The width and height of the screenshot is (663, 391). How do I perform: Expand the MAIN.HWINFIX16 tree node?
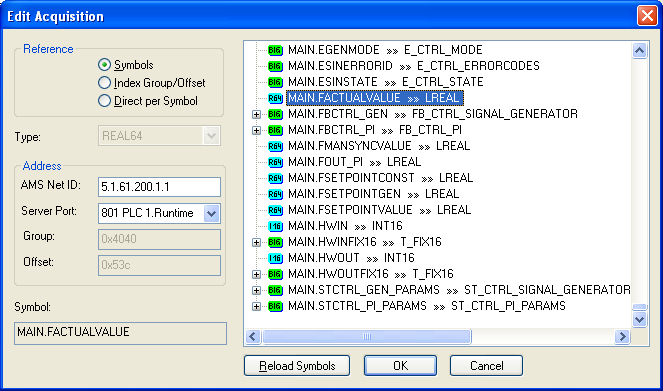click(256, 243)
